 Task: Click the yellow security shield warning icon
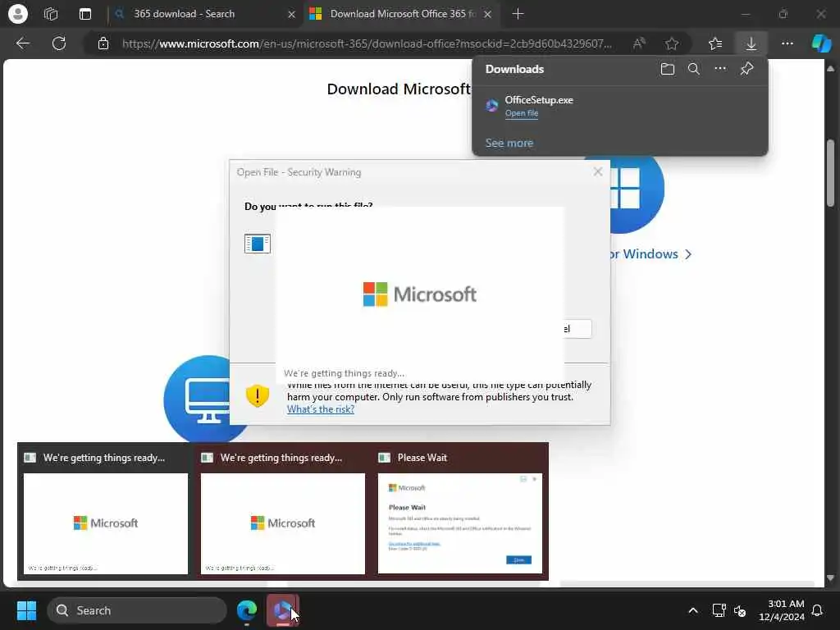click(257, 396)
